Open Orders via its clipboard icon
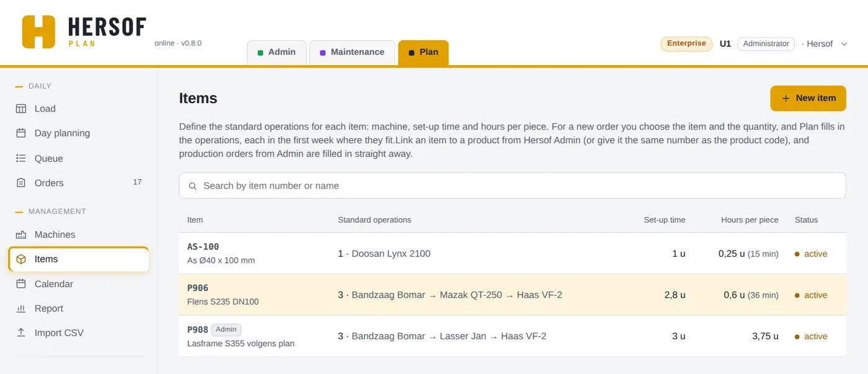868x374 pixels. coord(21,183)
